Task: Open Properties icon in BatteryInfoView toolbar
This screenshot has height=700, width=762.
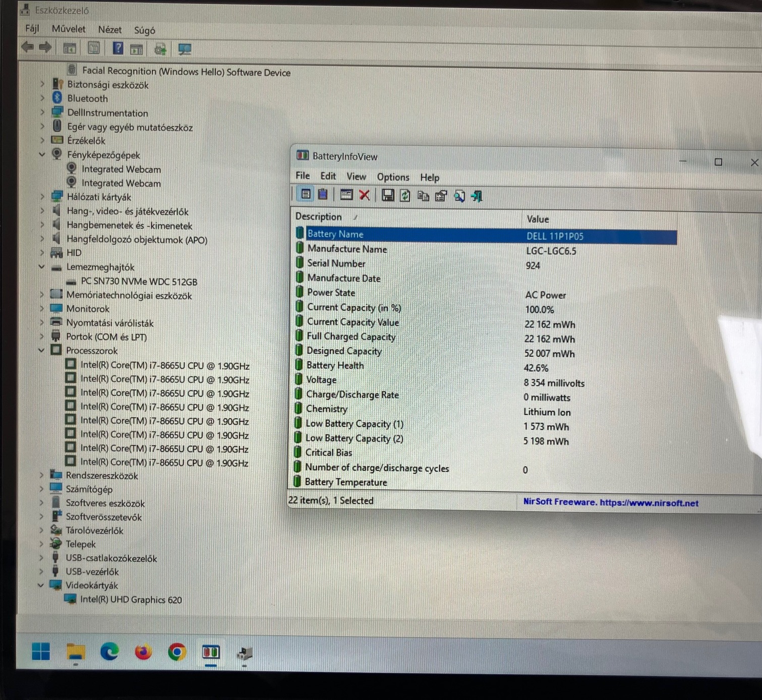Action: pyautogui.click(x=441, y=196)
